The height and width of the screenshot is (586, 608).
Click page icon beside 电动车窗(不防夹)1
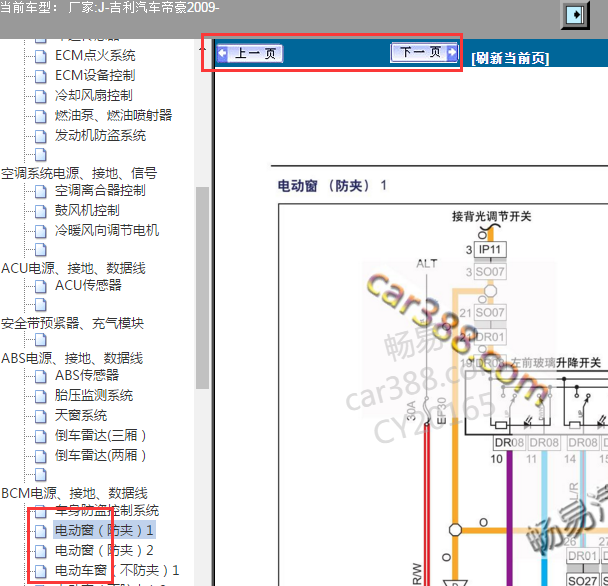40,572
